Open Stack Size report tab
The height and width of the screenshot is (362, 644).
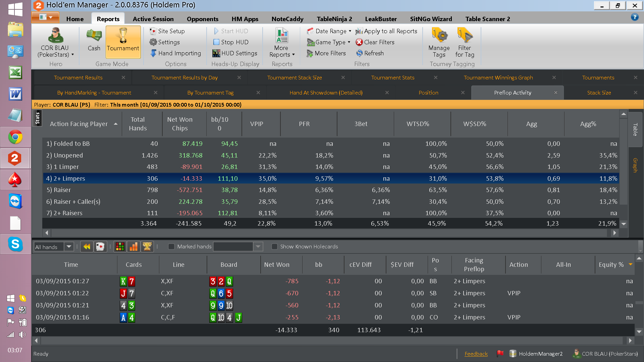[x=599, y=93]
